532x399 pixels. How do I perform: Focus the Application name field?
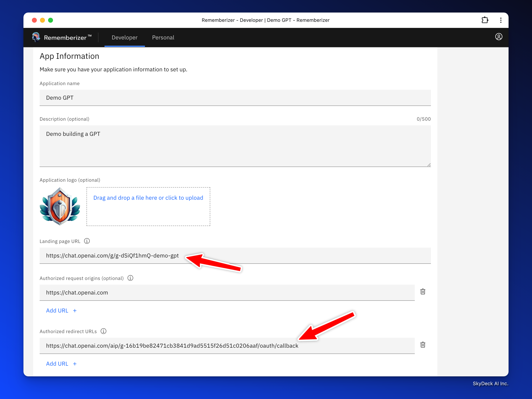pyautogui.click(x=235, y=98)
